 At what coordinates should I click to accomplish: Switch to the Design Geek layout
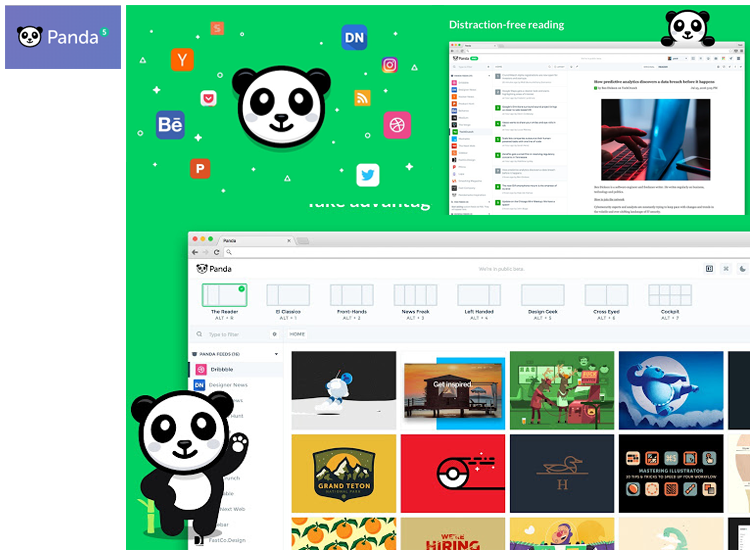(542, 301)
